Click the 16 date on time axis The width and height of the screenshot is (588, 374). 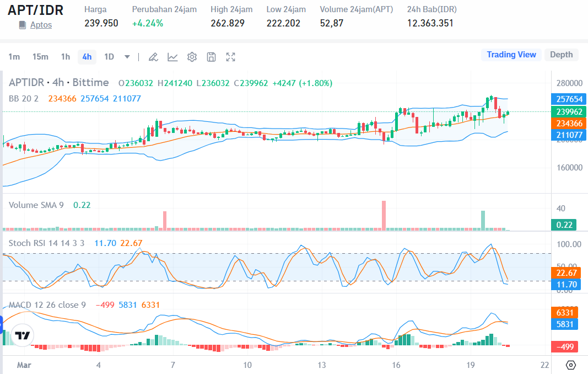(396, 365)
